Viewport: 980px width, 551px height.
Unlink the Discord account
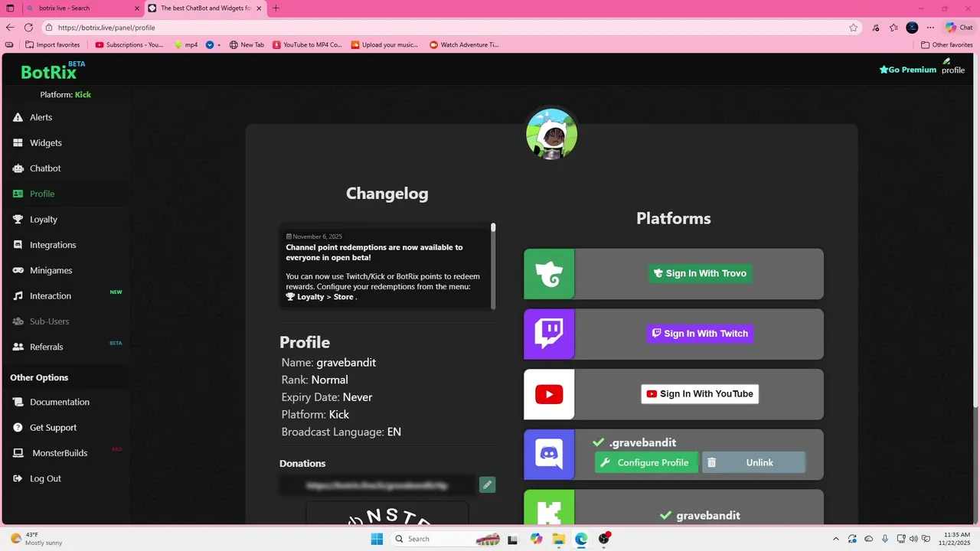click(x=753, y=462)
